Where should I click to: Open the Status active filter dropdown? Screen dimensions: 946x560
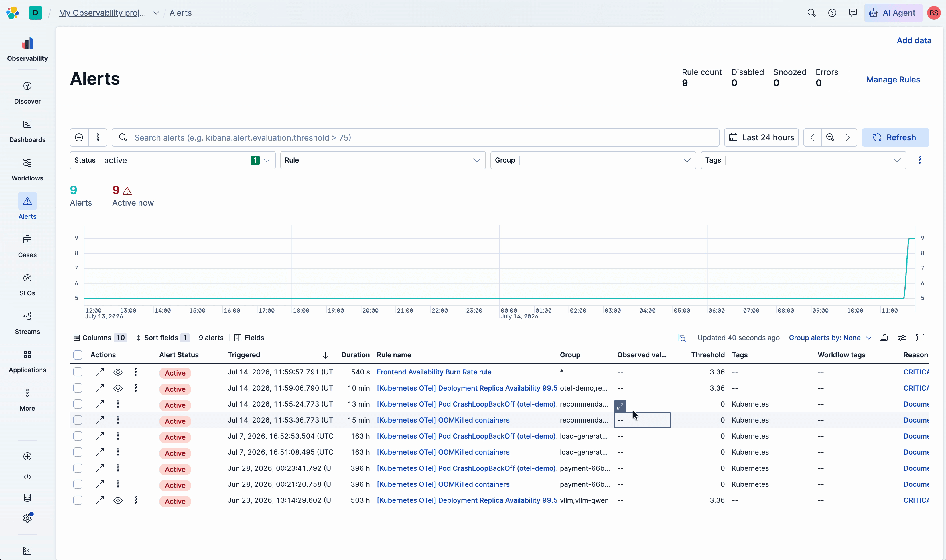click(x=172, y=160)
